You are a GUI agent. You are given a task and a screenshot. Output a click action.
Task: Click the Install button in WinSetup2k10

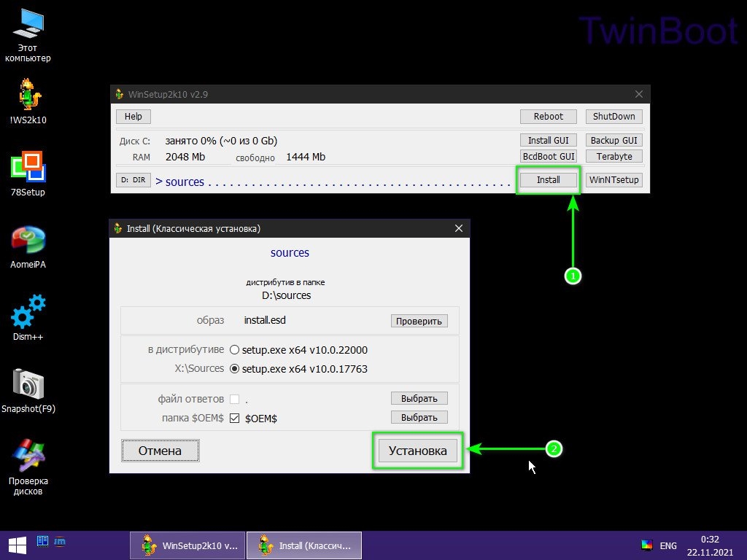pos(549,180)
